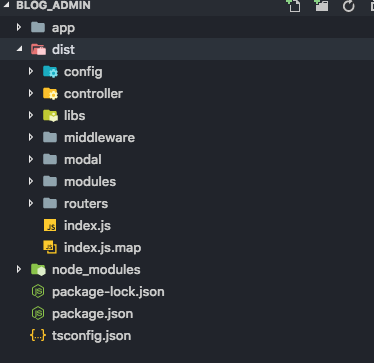Click the New Folder icon in explorer header
374x363 pixels.
coord(321,6)
